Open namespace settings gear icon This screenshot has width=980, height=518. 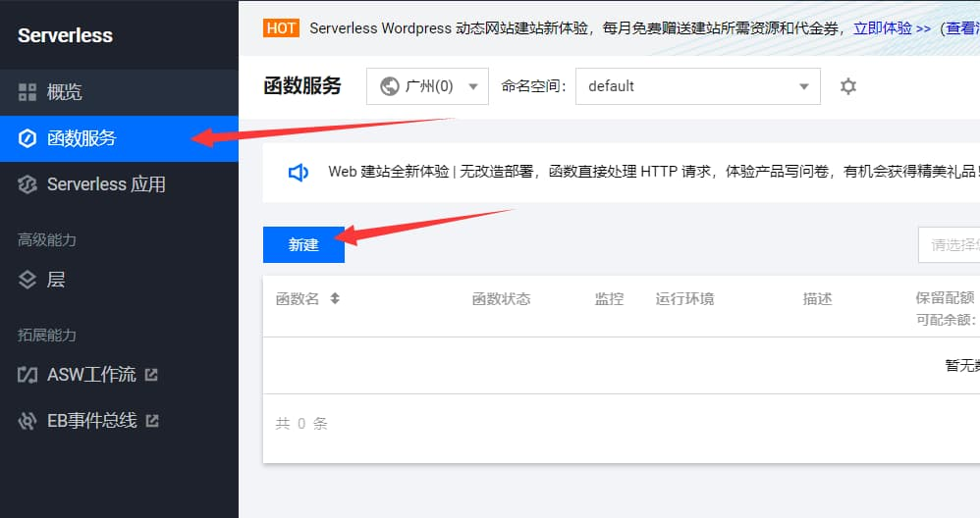(847, 86)
